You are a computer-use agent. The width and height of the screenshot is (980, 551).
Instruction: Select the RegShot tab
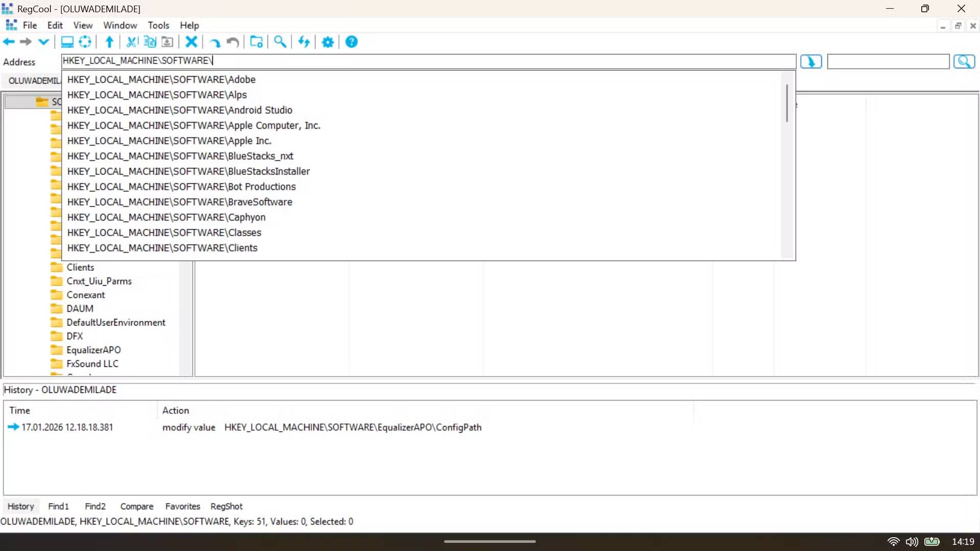click(226, 506)
